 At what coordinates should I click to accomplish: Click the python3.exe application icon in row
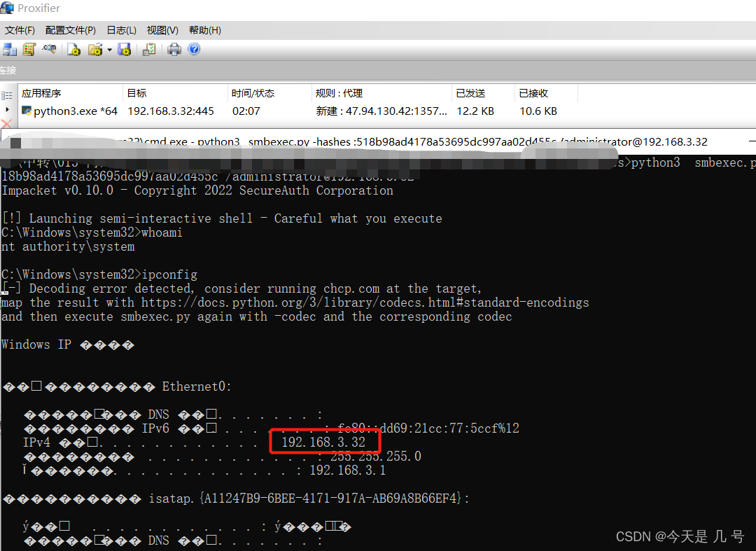click(27, 111)
